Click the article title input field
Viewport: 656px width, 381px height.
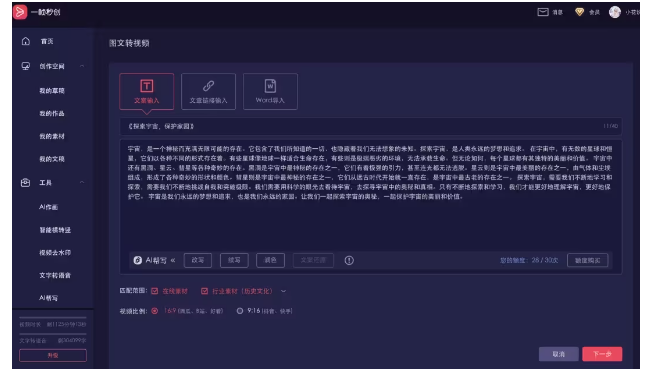coord(371,126)
